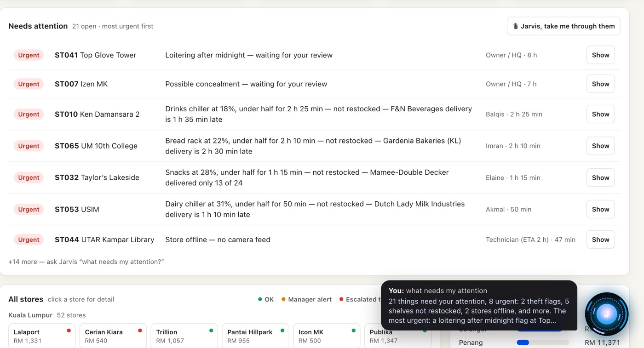
Task: Show the ST044 UTAR Kampar Library issue
Action: click(600, 240)
